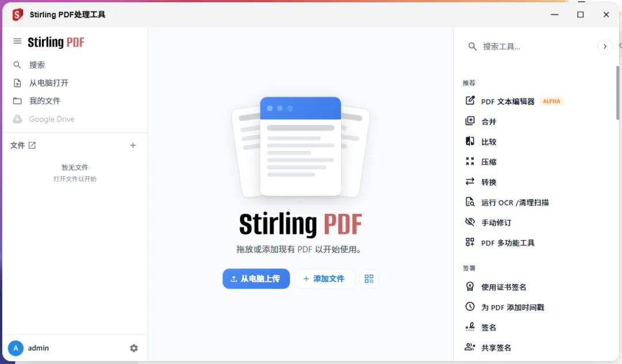Open the 转换 tool label
622x364 pixels.
(489, 182)
